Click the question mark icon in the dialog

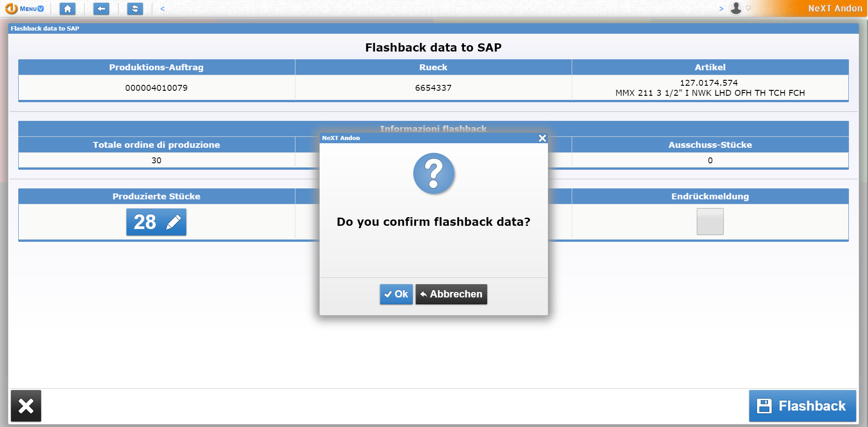coord(434,174)
